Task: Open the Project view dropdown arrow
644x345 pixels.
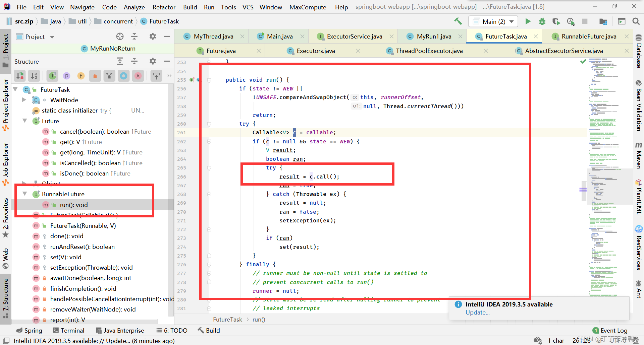Action: [52, 37]
